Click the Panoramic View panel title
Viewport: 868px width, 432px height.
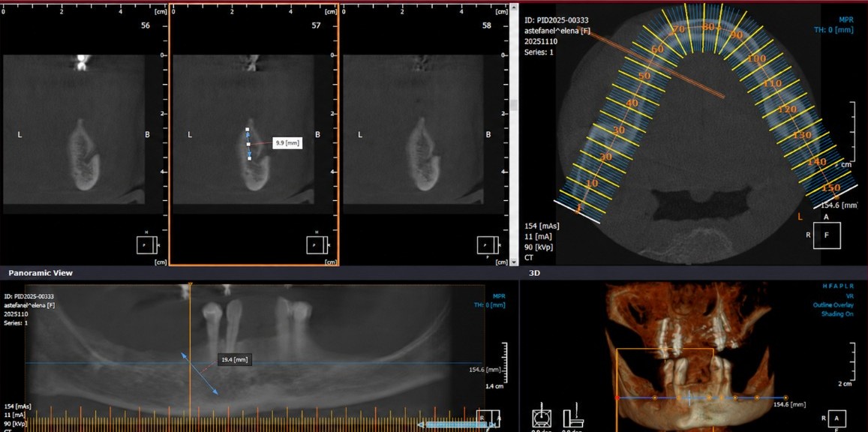[x=41, y=273]
